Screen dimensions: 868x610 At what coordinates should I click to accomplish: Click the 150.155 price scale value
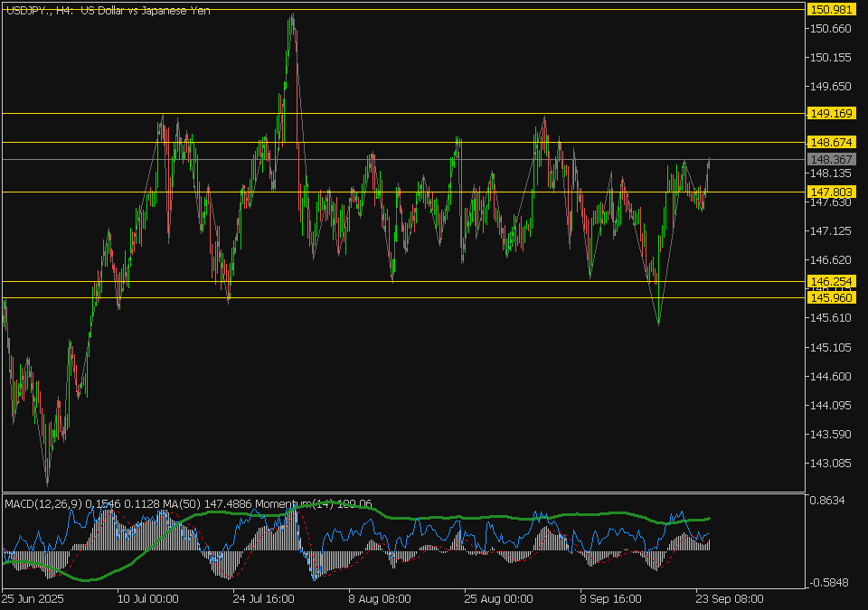[830, 58]
